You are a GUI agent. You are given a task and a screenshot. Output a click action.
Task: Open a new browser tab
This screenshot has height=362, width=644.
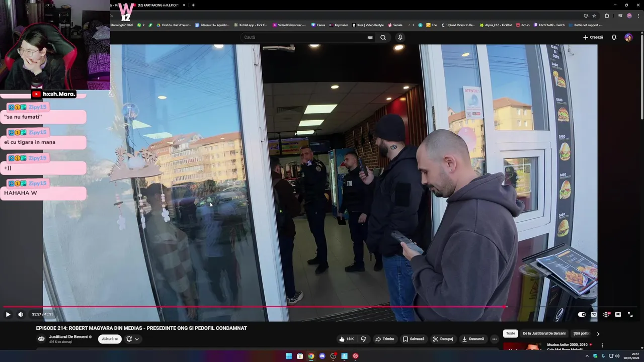point(193,5)
